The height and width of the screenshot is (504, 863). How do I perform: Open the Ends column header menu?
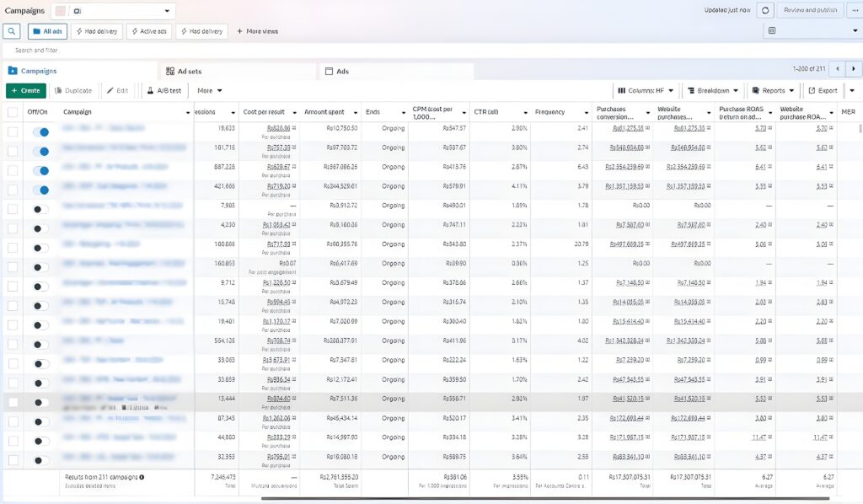404,112
